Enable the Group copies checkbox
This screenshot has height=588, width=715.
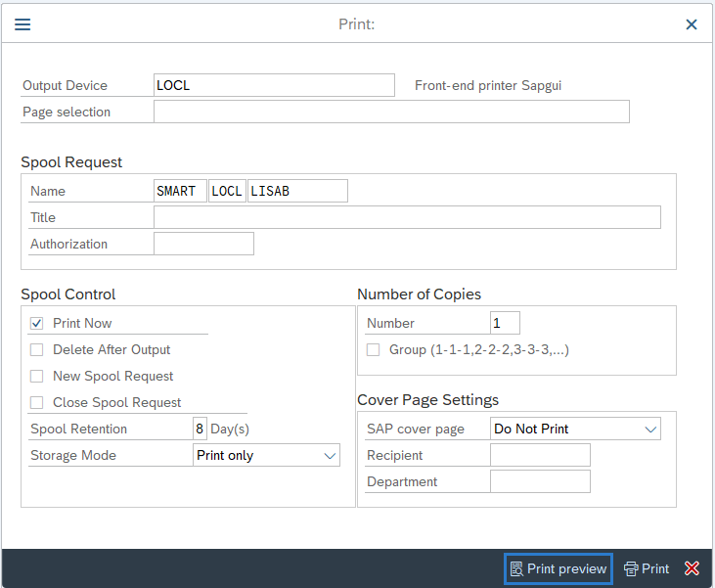373,350
